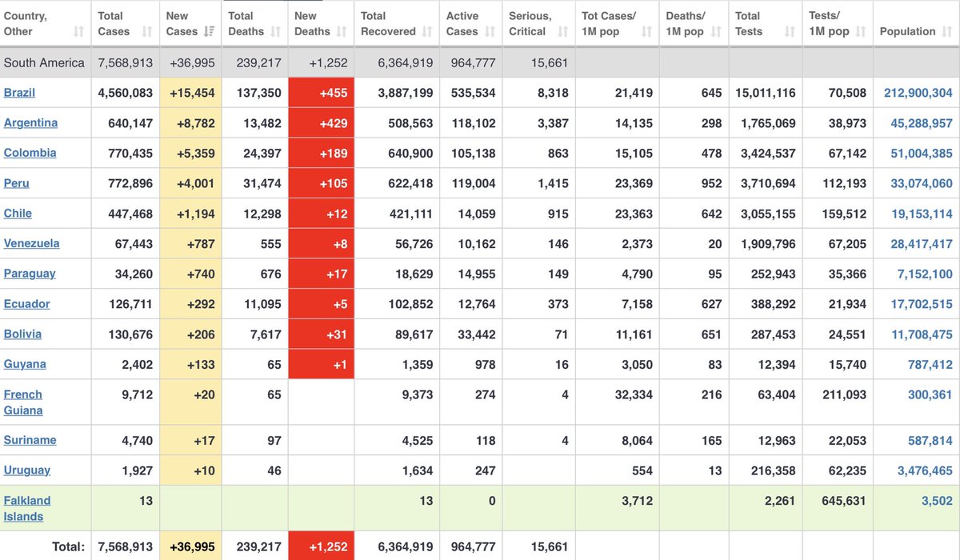This screenshot has height=560, width=960.
Task: Select Peru tests per million 112,193
Action: tap(838, 183)
